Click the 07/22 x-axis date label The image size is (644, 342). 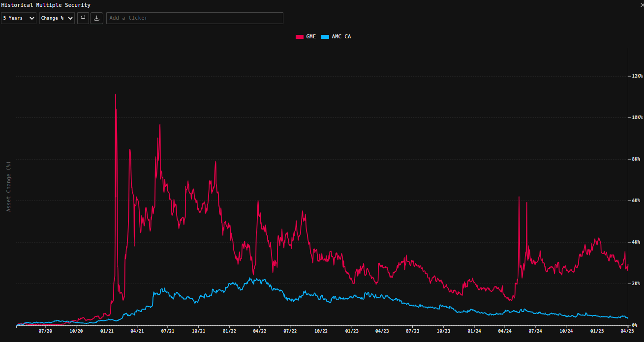click(290, 332)
